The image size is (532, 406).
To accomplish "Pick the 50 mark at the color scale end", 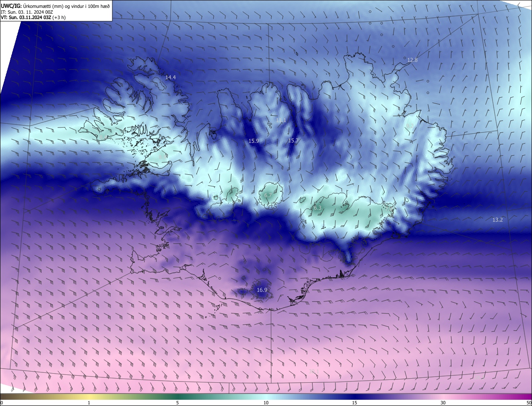I will tap(529, 403).
